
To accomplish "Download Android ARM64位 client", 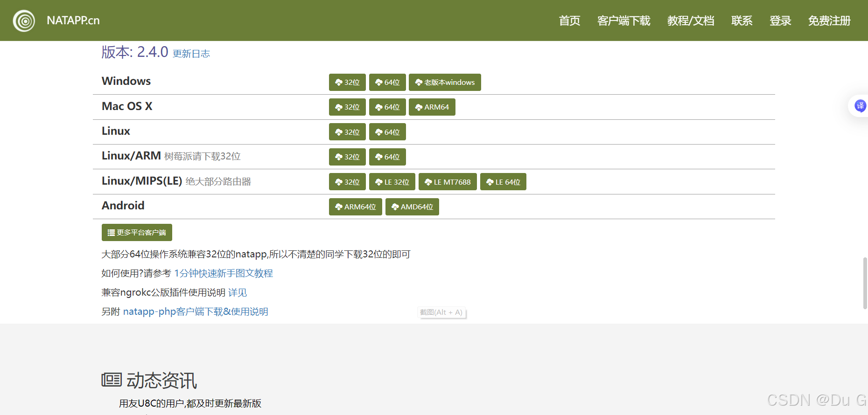I will point(356,207).
